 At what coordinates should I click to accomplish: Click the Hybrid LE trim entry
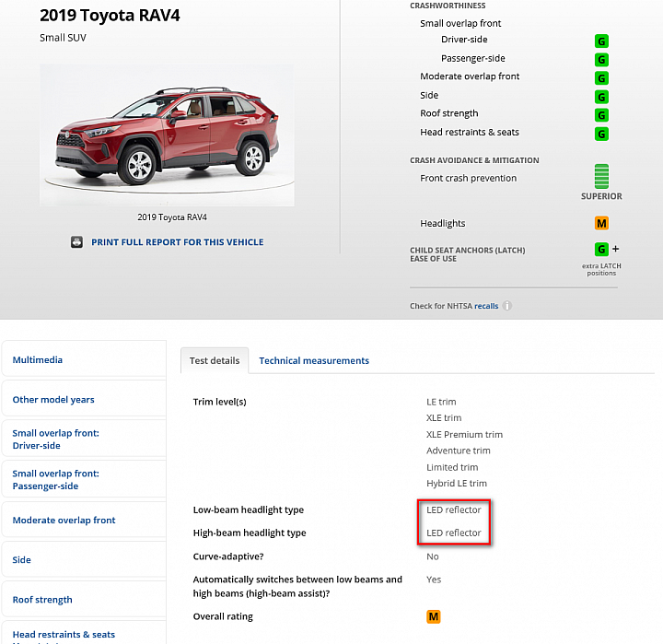[456, 483]
